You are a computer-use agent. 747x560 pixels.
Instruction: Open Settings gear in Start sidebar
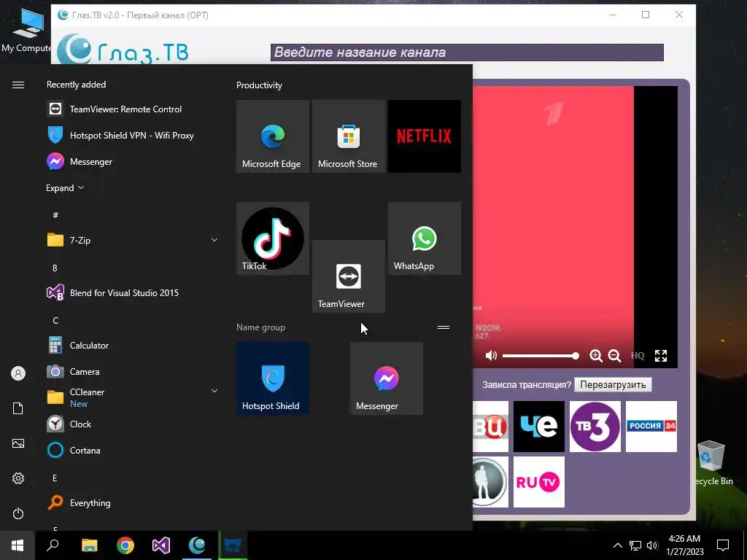coord(18,478)
